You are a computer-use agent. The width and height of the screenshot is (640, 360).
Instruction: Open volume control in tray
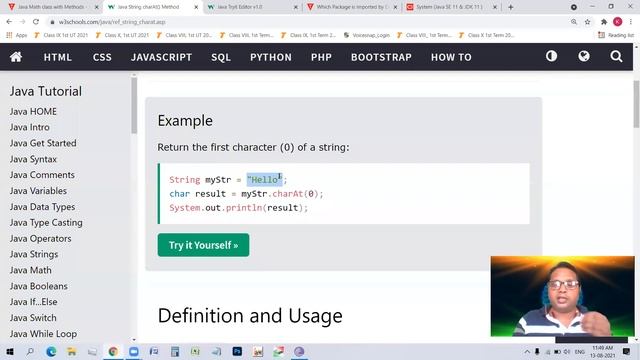point(567,352)
